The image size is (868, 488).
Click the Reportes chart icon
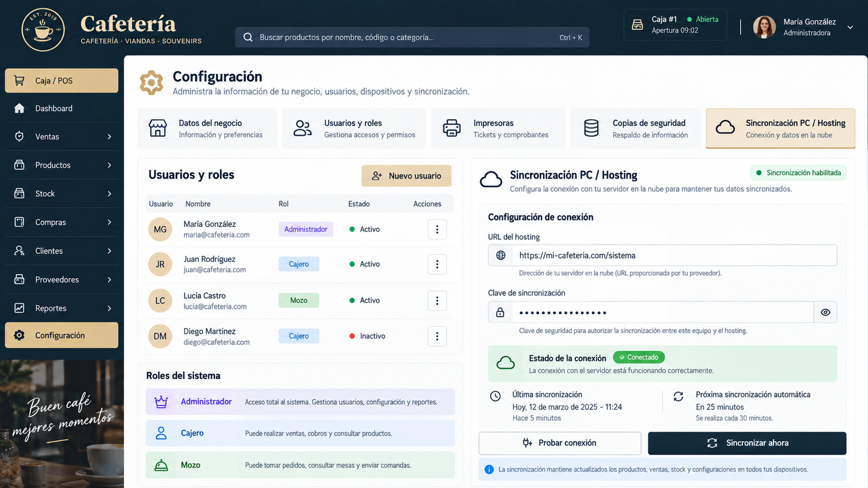coord(20,308)
